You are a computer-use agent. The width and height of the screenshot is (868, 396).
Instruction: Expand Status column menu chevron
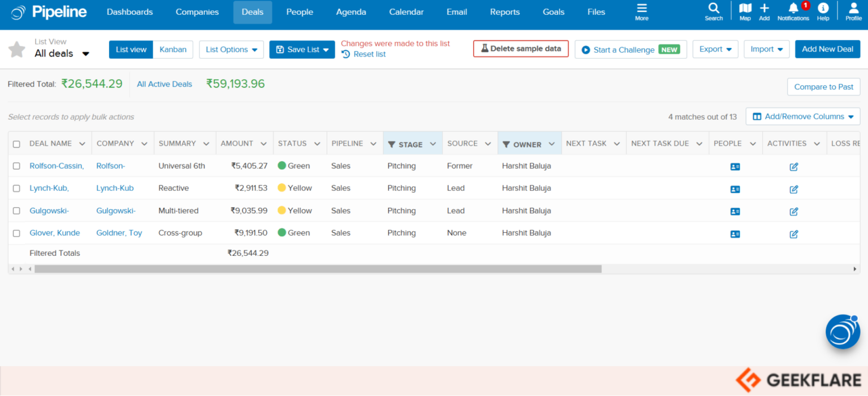pyautogui.click(x=317, y=144)
